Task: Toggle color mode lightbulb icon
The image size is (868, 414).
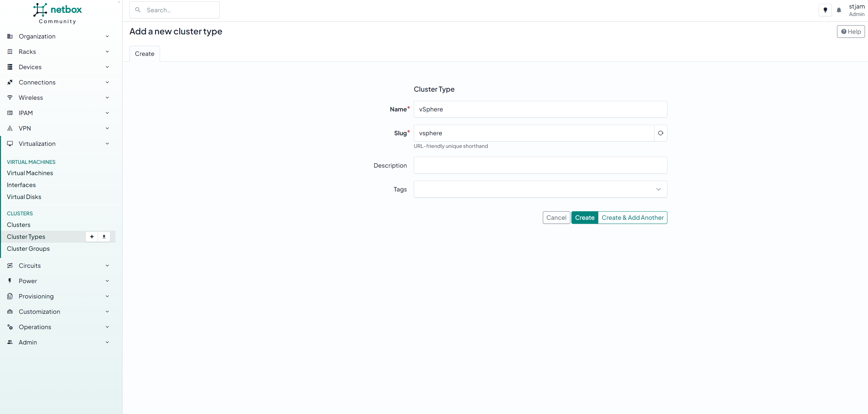Action: (x=825, y=10)
